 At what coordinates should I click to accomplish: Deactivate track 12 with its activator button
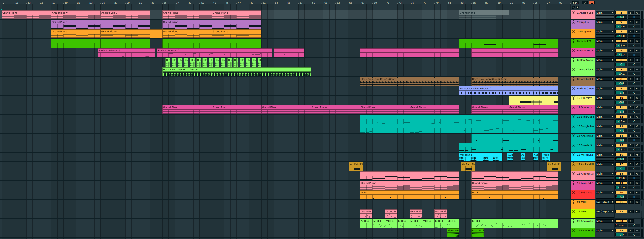(x=621, y=117)
